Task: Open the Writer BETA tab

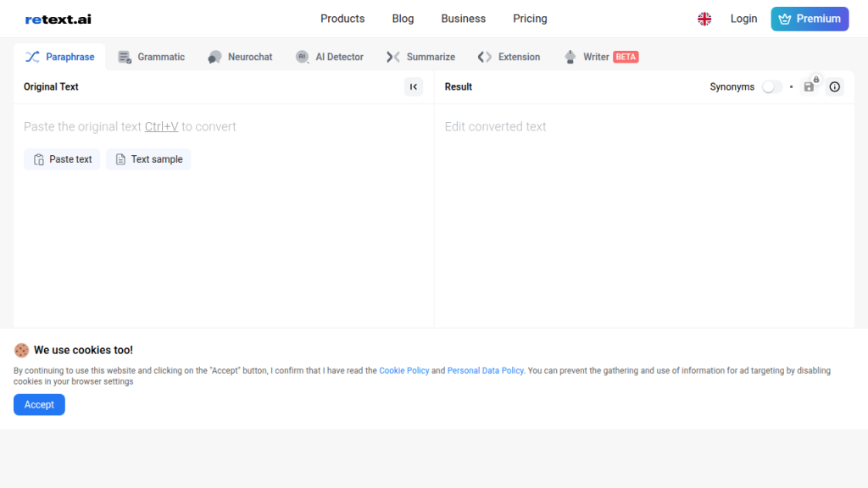Action: tap(601, 57)
